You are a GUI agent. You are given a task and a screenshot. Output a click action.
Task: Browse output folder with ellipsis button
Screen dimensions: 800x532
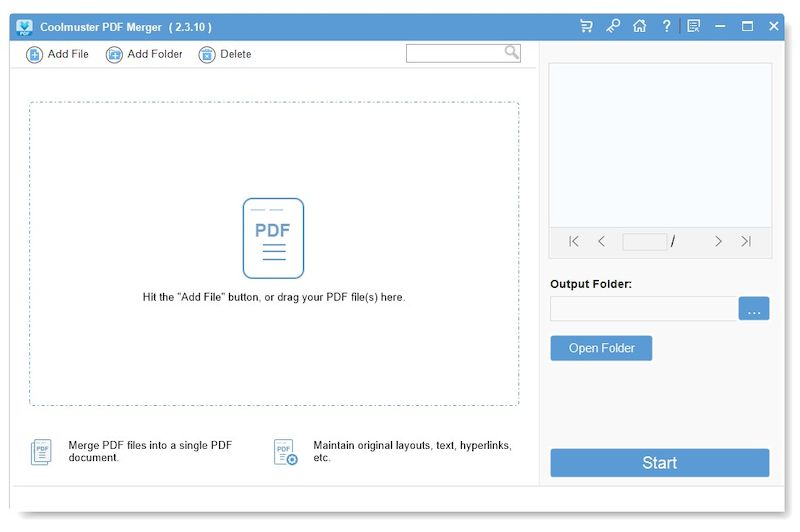pos(754,309)
